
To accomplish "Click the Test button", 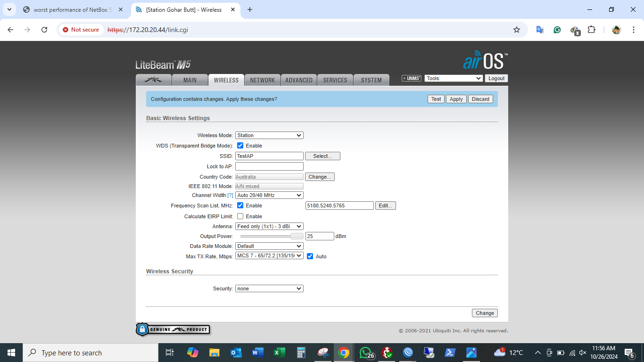I will (436, 99).
